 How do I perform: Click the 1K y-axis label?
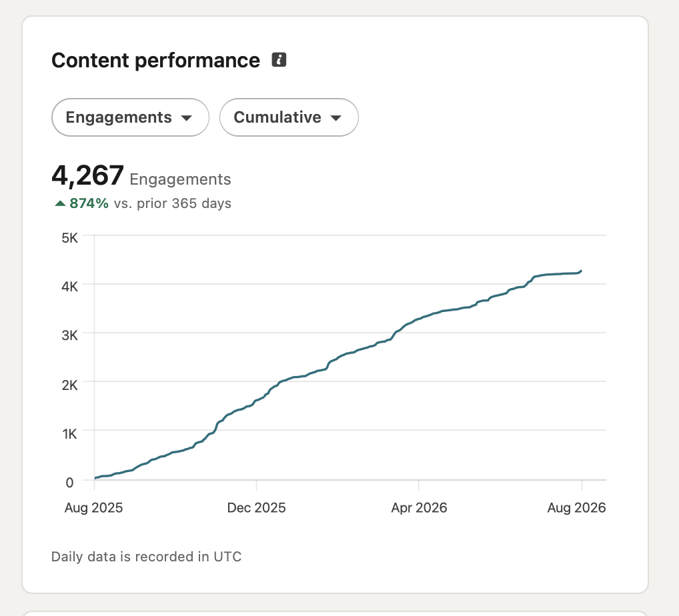click(x=70, y=434)
